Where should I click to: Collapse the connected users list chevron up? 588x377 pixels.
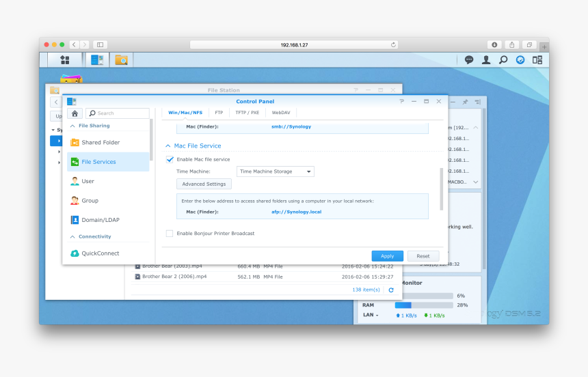[475, 128]
